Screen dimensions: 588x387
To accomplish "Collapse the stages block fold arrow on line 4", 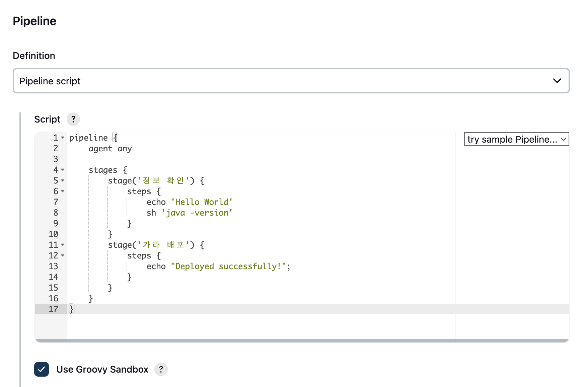I will [63, 170].
